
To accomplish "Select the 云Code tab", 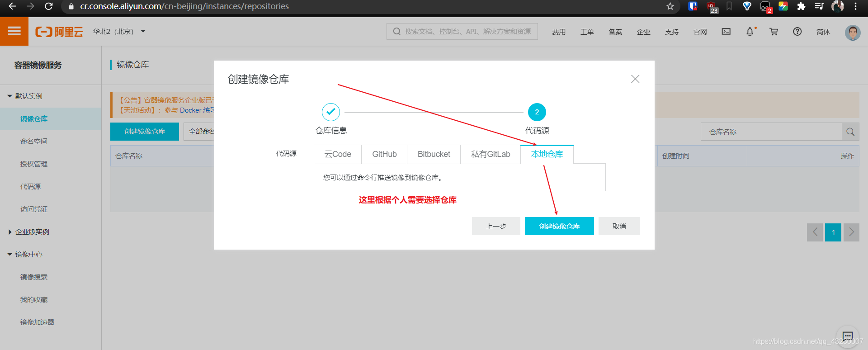I will (338, 154).
